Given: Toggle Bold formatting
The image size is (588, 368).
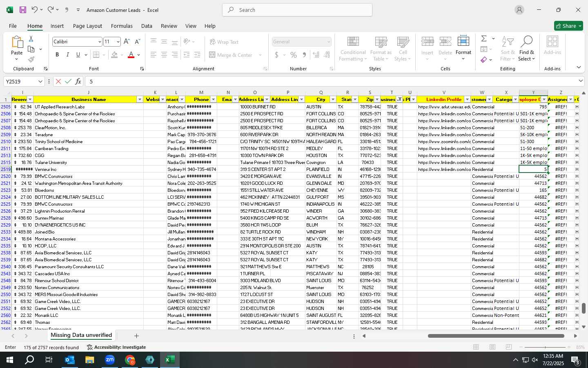Looking at the screenshot, I should [57, 55].
